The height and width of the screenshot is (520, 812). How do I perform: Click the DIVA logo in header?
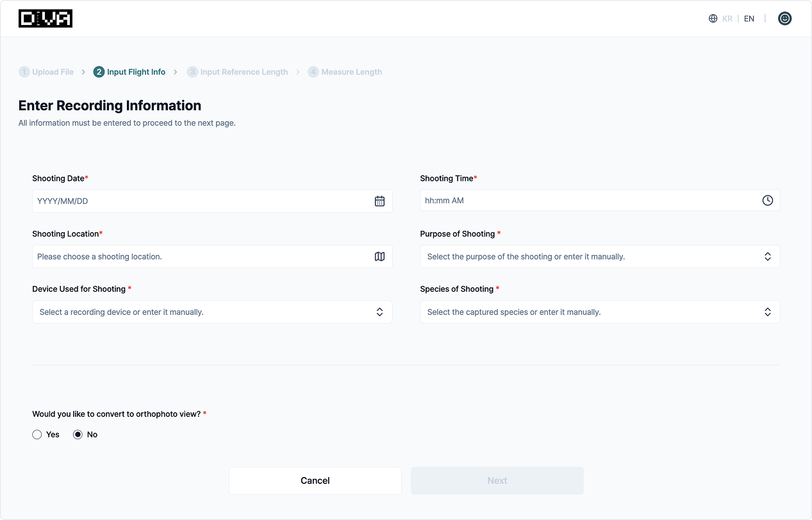tap(46, 19)
